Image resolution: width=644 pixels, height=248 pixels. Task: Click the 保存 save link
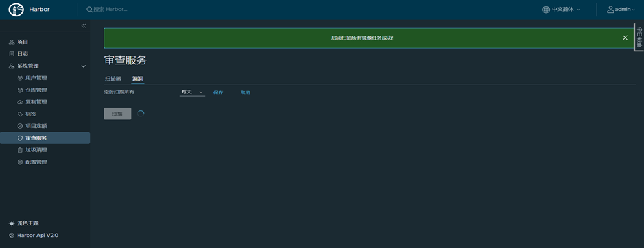(218, 92)
